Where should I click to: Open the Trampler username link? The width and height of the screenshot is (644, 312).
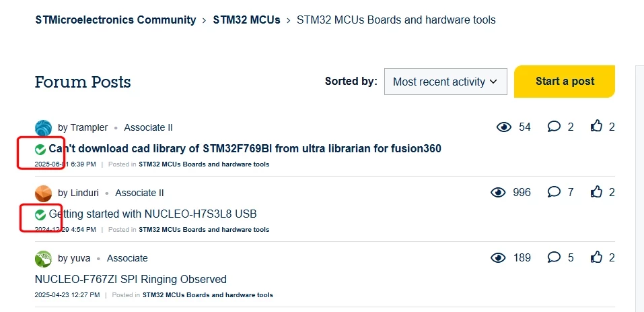[89, 128]
